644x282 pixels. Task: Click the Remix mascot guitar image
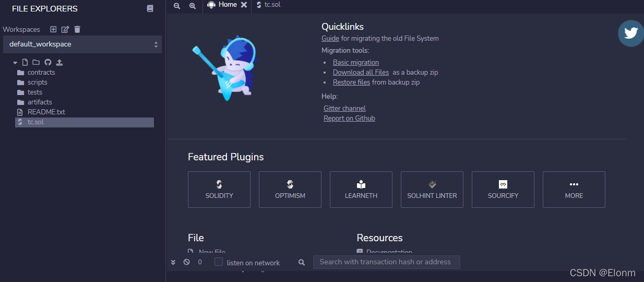pos(224,68)
